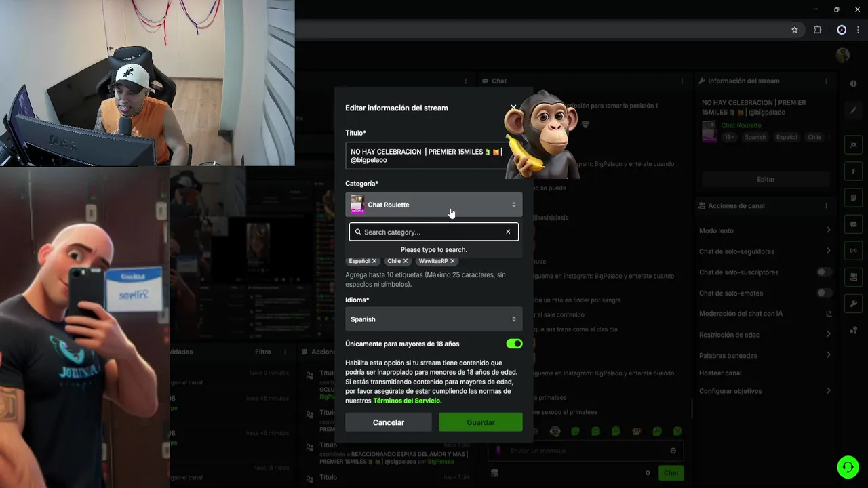Viewport: 868px width, 488px height.
Task: Open the emoji picker in message box
Action: click(x=673, y=451)
